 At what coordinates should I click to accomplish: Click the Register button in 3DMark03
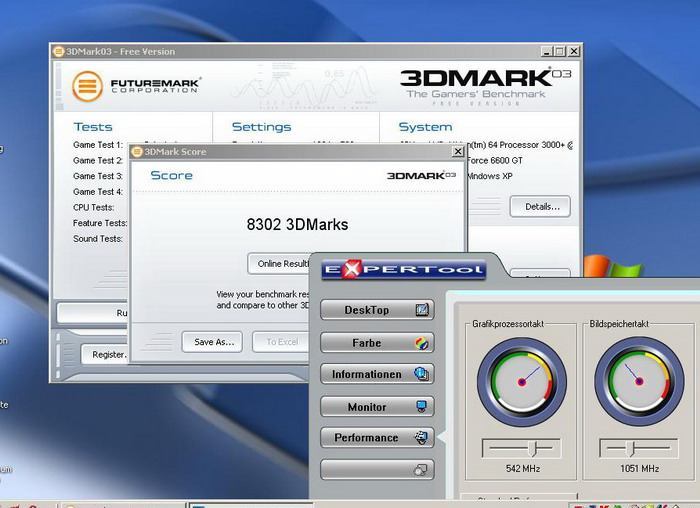pos(105,354)
